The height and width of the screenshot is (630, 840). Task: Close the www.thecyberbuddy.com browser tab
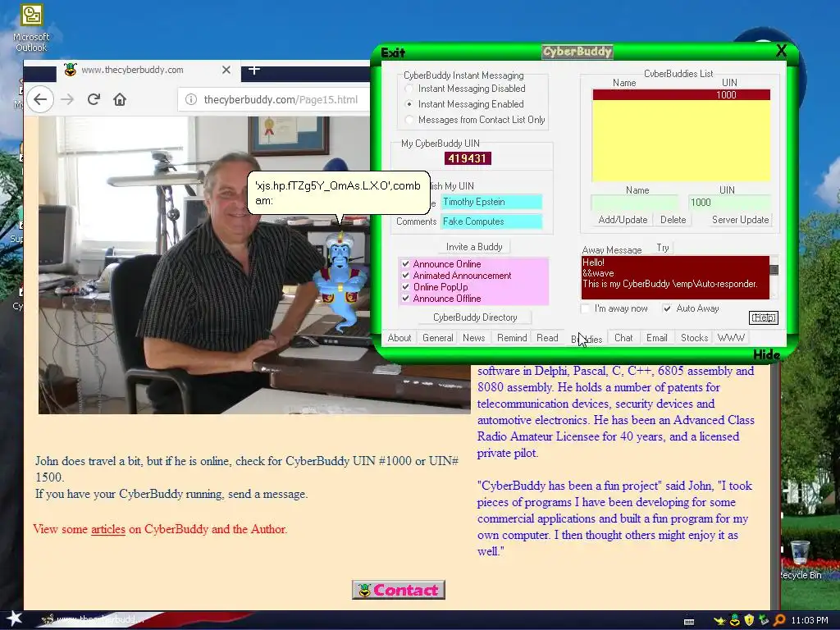click(226, 70)
